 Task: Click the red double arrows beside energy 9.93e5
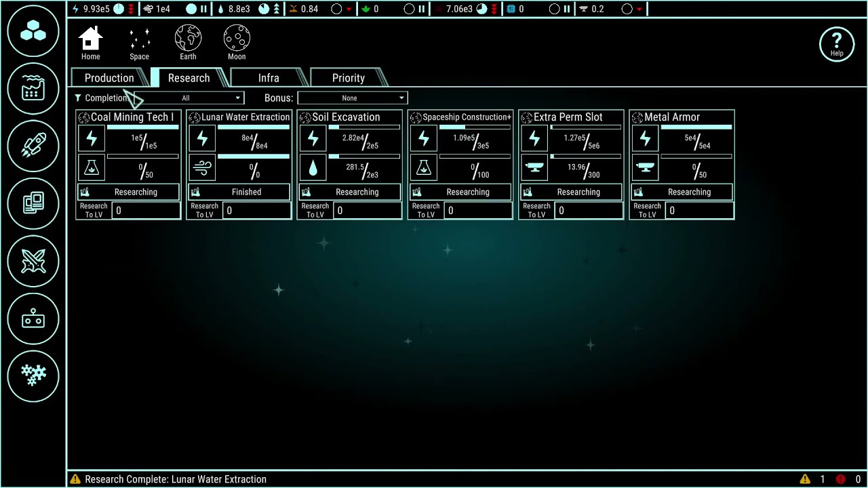(131, 9)
